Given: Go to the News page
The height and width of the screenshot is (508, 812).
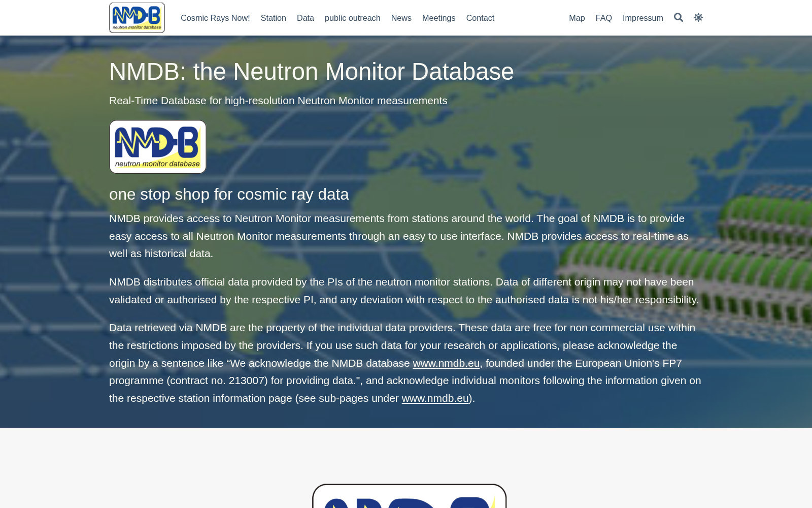Looking at the screenshot, I should (x=401, y=18).
